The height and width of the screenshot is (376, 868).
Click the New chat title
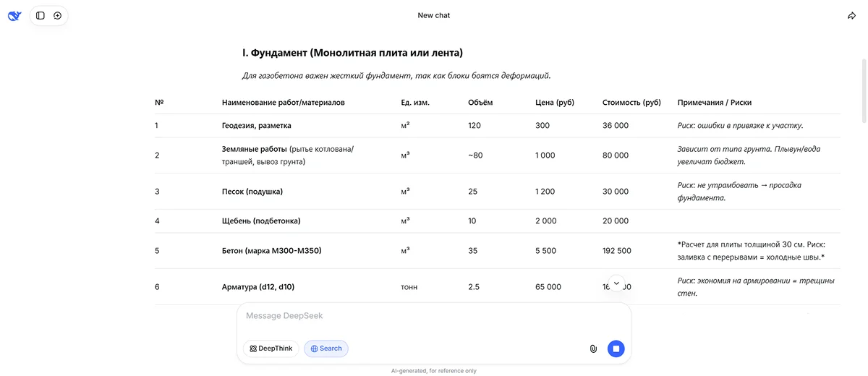(434, 15)
